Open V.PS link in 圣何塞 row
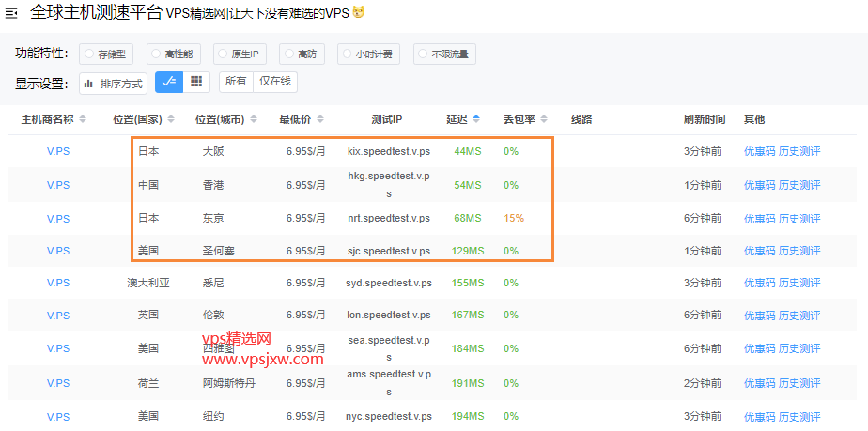Screen dimensions: 868x431 pyautogui.click(x=58, y=251)
